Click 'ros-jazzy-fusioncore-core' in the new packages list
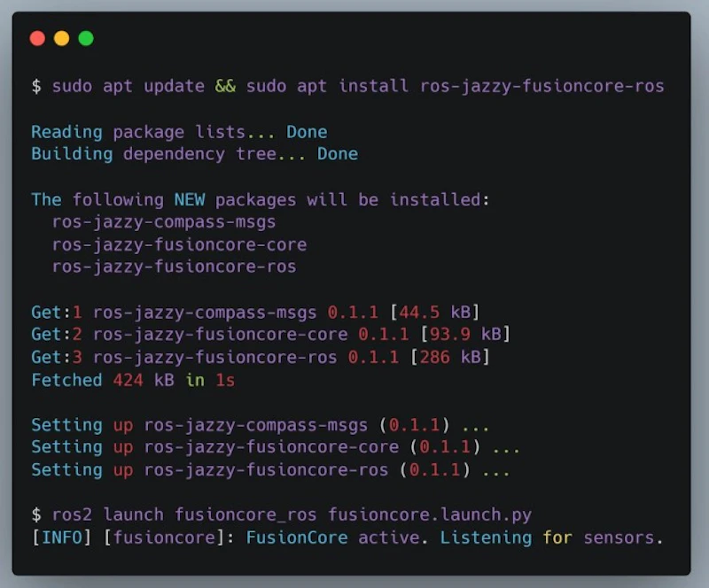Viewport: 709px width, 588px height. coord(179,244)
